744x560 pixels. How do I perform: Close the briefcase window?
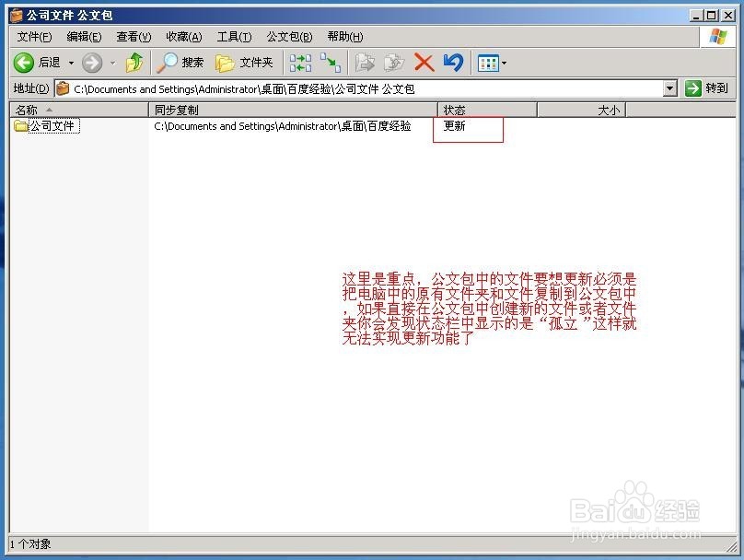[727, 15]
